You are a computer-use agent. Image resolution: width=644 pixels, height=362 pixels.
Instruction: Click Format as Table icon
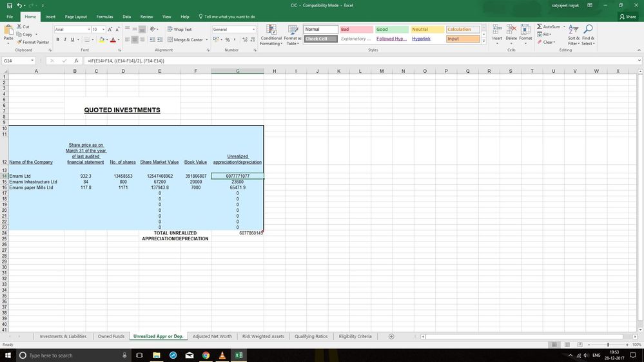293,30
